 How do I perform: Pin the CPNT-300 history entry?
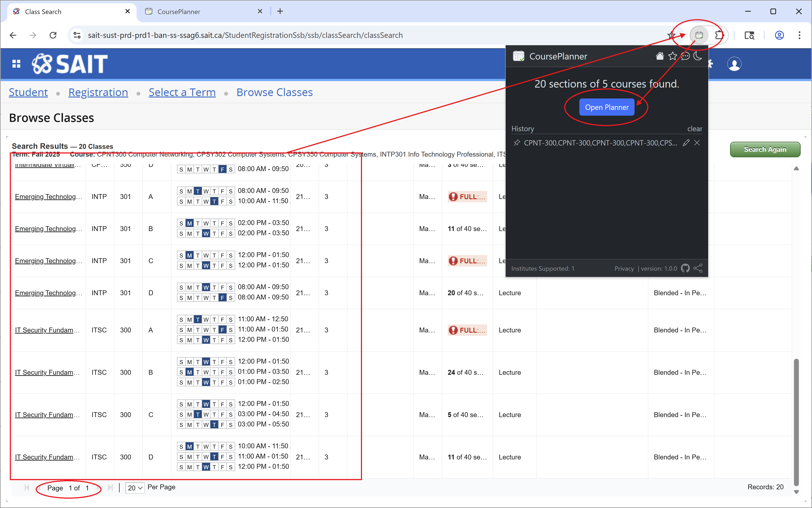517,143
